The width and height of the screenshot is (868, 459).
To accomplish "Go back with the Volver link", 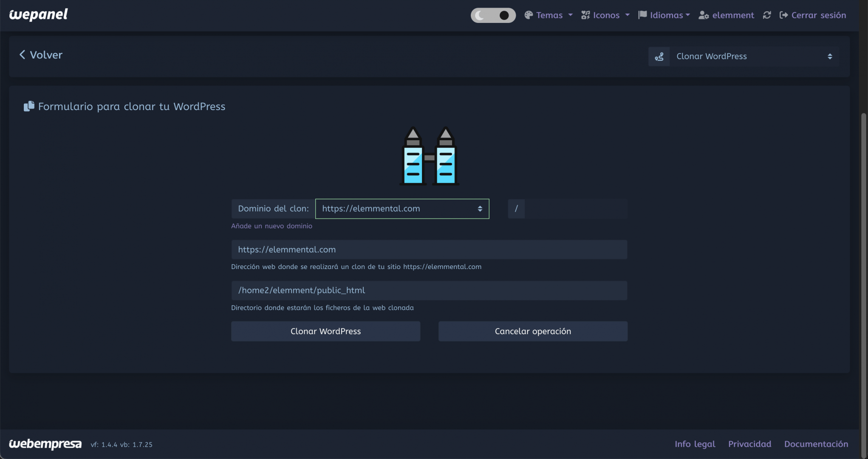I will pyautogui.click(x=41, y=55).
